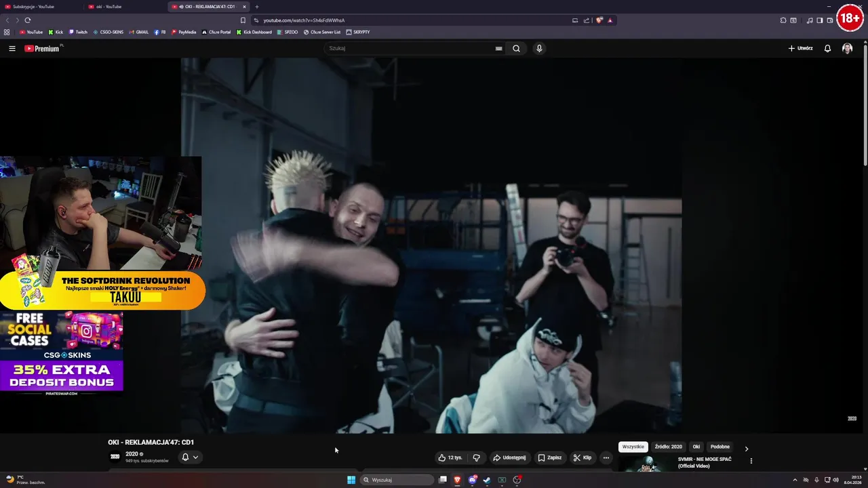
Task: Open SKRYPTY bookmark folder
Action: point(358,32)
